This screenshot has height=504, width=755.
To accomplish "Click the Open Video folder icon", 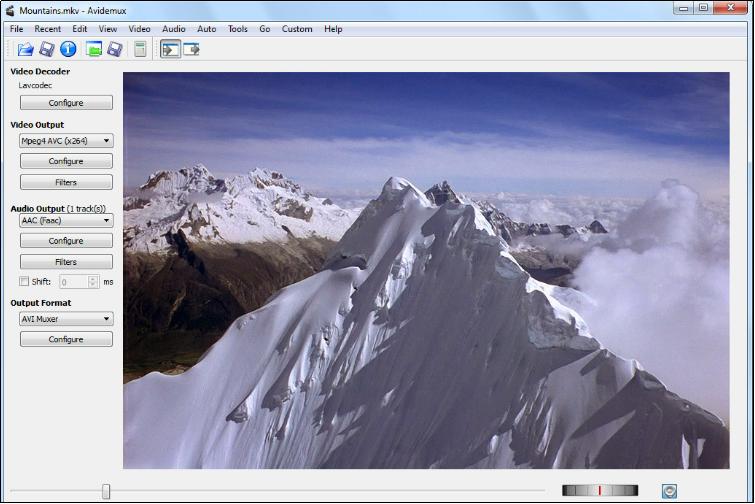I will [x=25, y=49].
